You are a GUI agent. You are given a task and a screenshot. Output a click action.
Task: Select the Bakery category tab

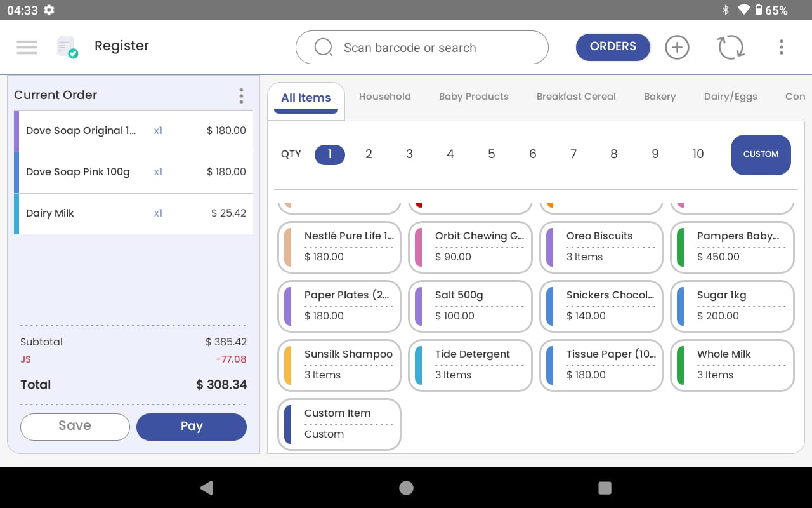[x=660, y=97]
